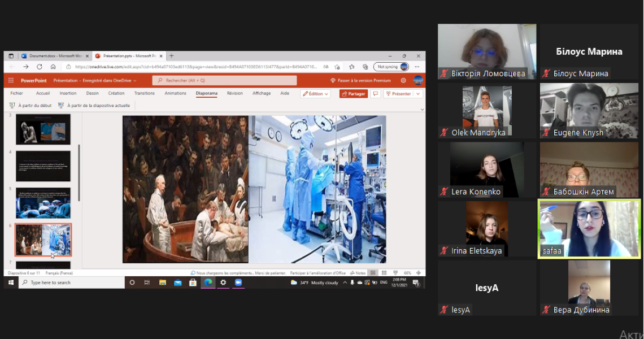
Task: Open the Affichage ribbon tab
Action: [262, 93]
